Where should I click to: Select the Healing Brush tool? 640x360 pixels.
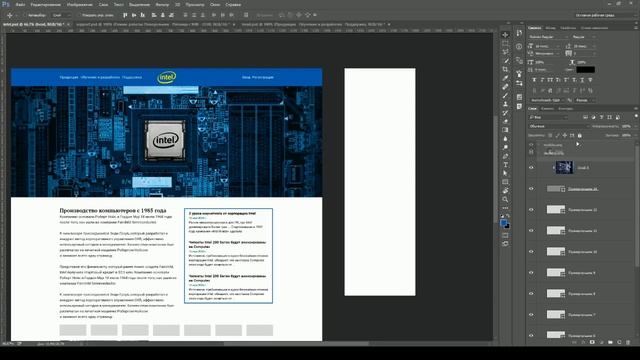pyautogui.click(x=505, y=87)
